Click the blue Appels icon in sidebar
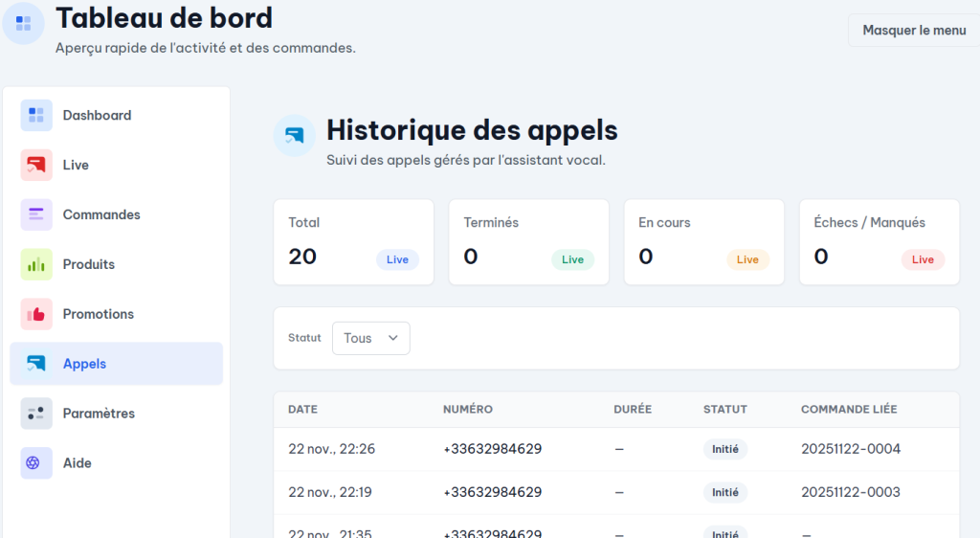This screenshot has width=980, height=538. (x=36, y=365)
